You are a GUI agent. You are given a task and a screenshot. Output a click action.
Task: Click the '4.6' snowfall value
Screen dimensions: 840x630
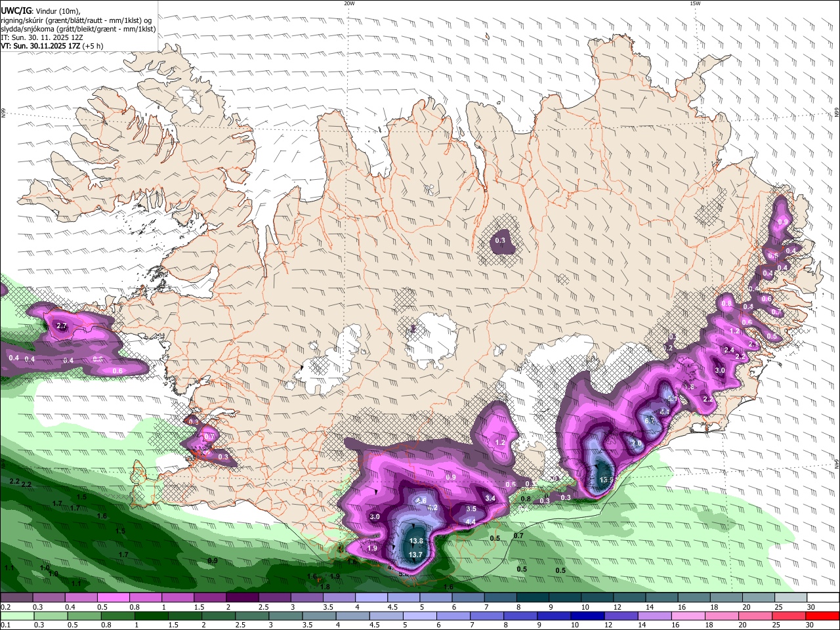(x=421, y=501)
